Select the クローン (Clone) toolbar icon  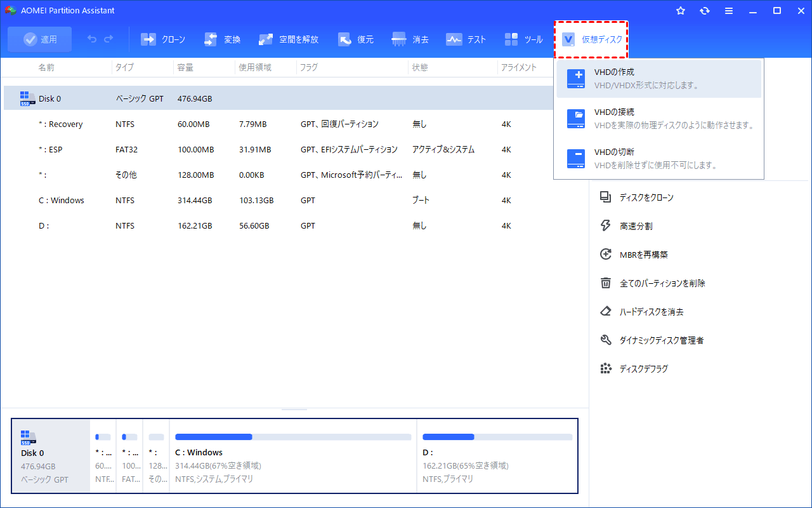163,39
